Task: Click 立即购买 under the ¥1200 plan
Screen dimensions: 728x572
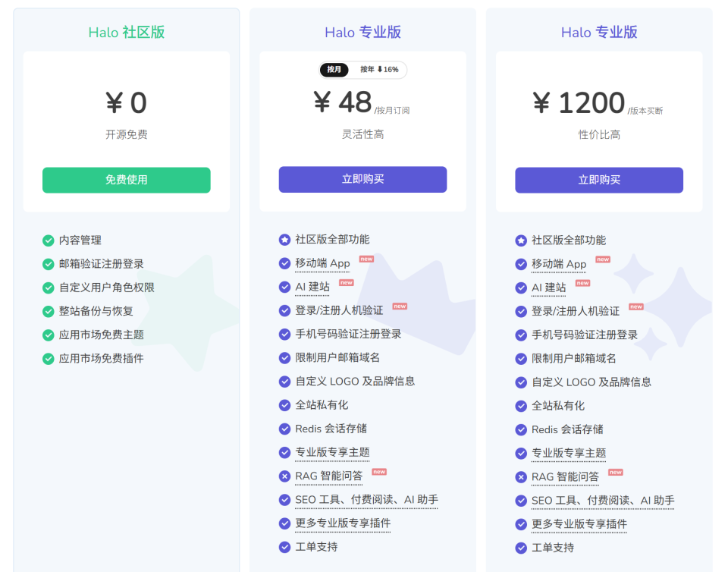Action: pyautogui.click(x=599, y=180)
